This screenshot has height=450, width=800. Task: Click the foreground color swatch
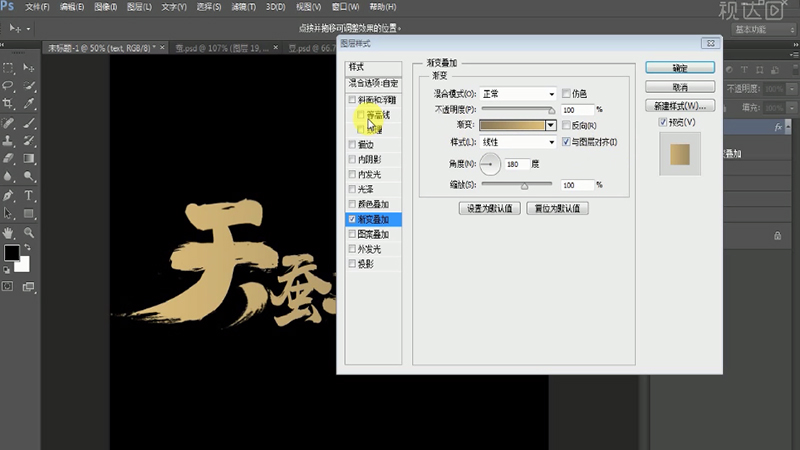tap(12, 253)
